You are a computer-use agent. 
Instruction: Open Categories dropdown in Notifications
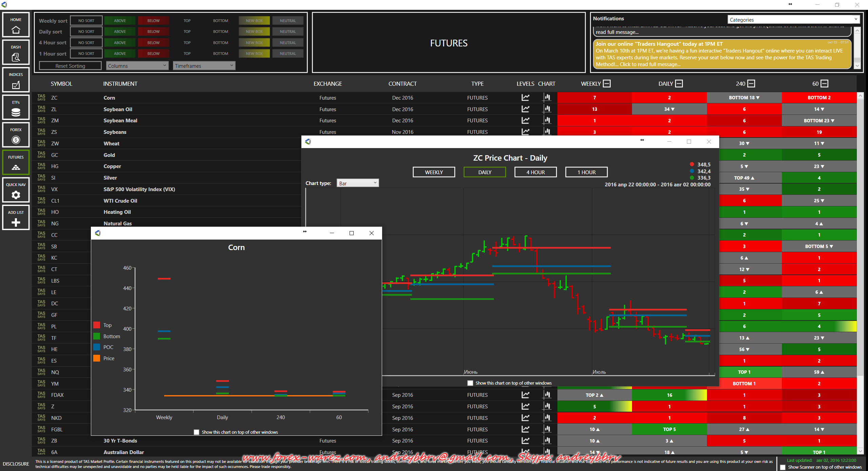[x=793, y=20]
